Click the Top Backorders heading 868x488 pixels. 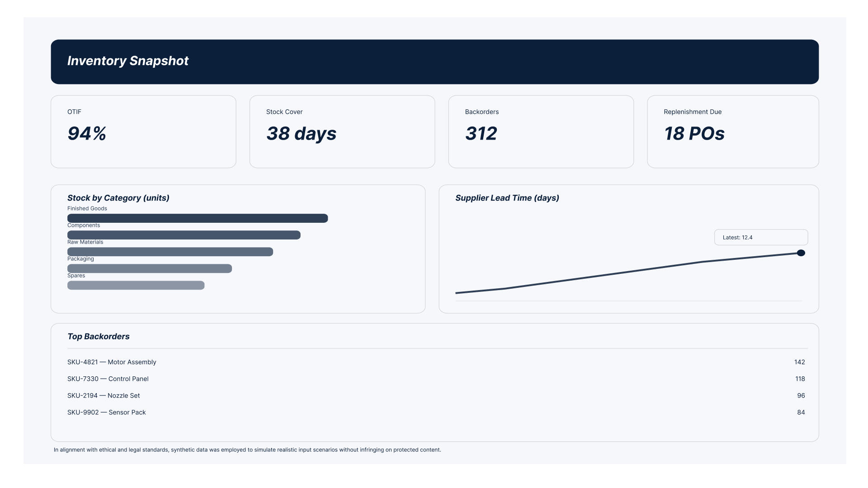98,337
